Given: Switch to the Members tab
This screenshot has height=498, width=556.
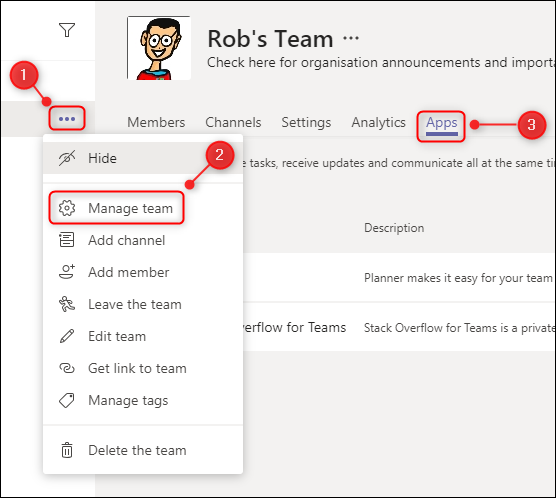Looking at the screenshot, I should tap(156, 122).
